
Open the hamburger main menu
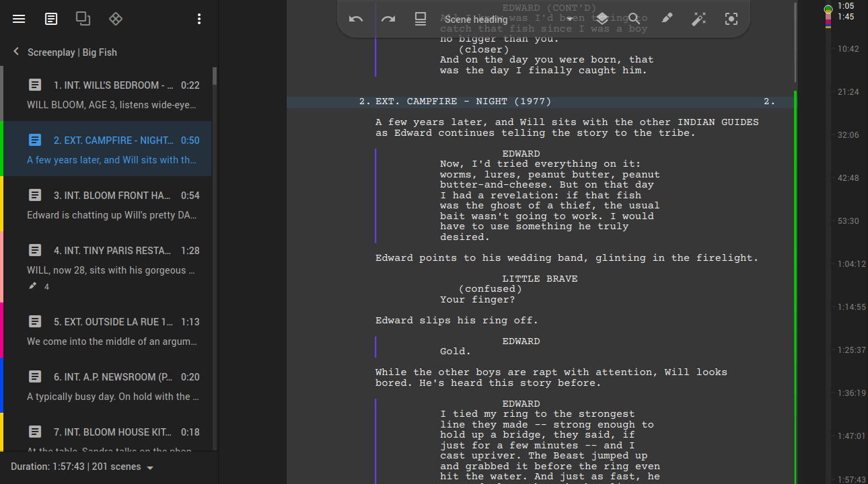tap(19, 19)
